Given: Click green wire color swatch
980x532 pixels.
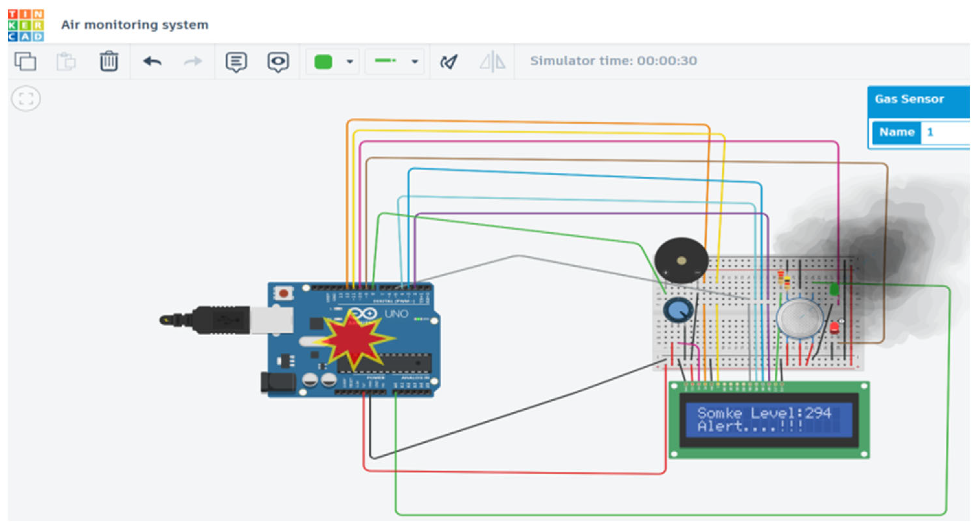Looking at the screenshot, I should coord(323,62).
